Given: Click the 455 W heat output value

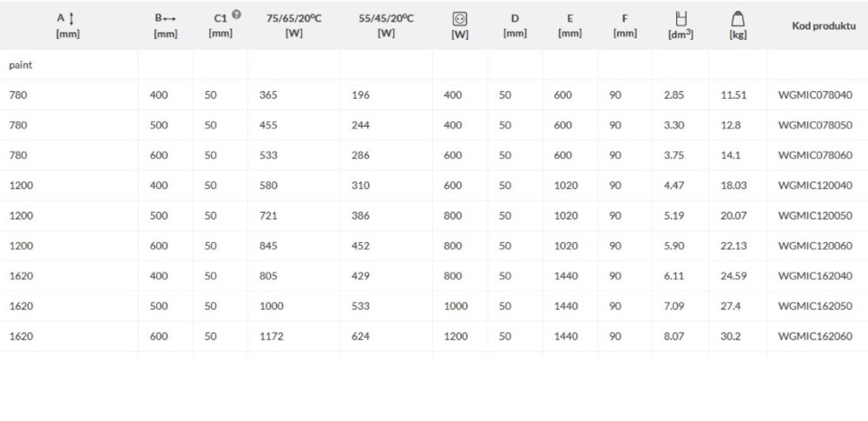Looking at the screenshot, I should tap(268, 125).
